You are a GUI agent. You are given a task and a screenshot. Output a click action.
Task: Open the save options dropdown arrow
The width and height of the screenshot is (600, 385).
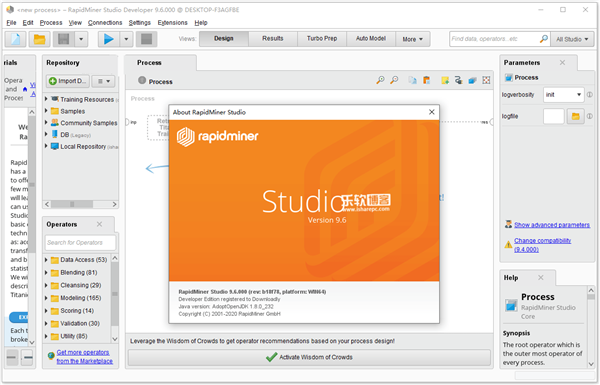(x=81, y=39)
